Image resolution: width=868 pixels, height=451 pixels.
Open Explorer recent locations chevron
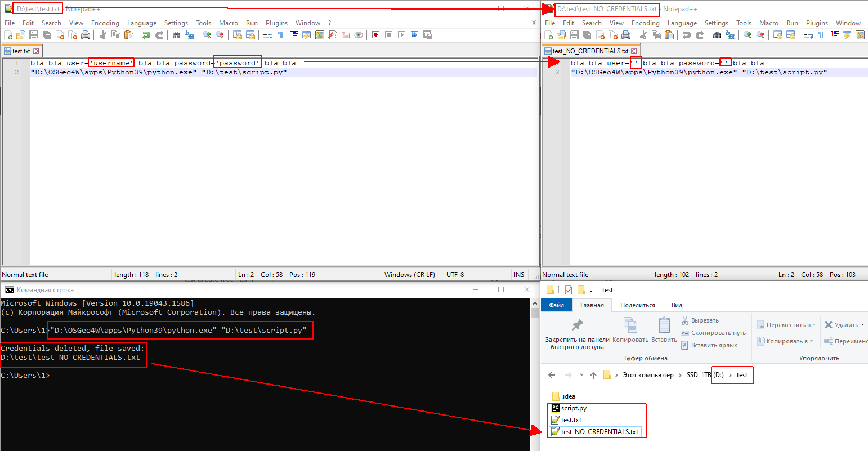pos(582,375)
